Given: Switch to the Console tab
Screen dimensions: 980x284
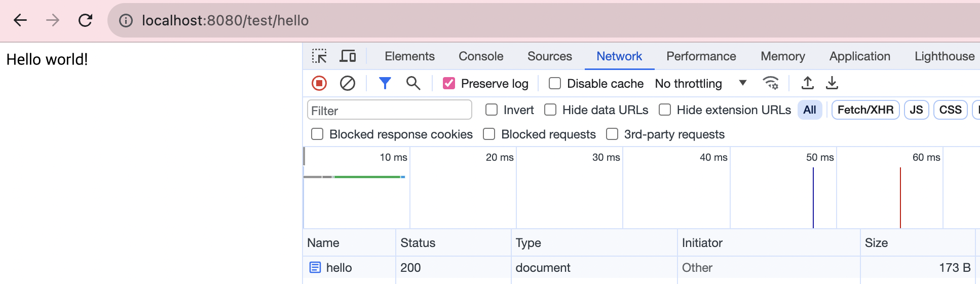Looking at the screenshot, I should coord(481,56).
